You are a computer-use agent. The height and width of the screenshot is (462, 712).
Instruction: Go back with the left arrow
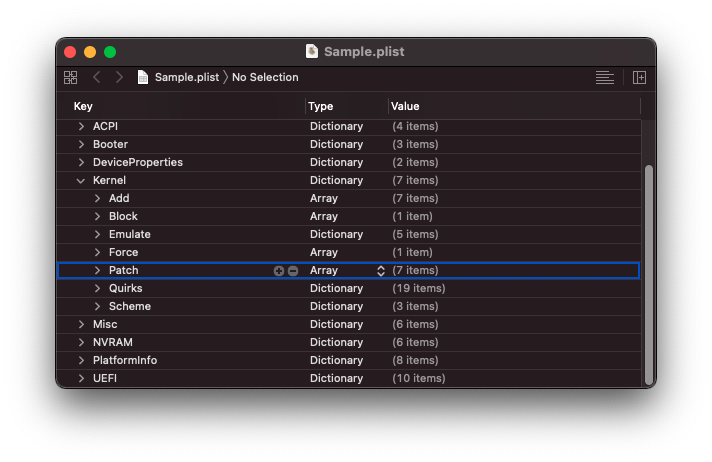pos(97,77)
